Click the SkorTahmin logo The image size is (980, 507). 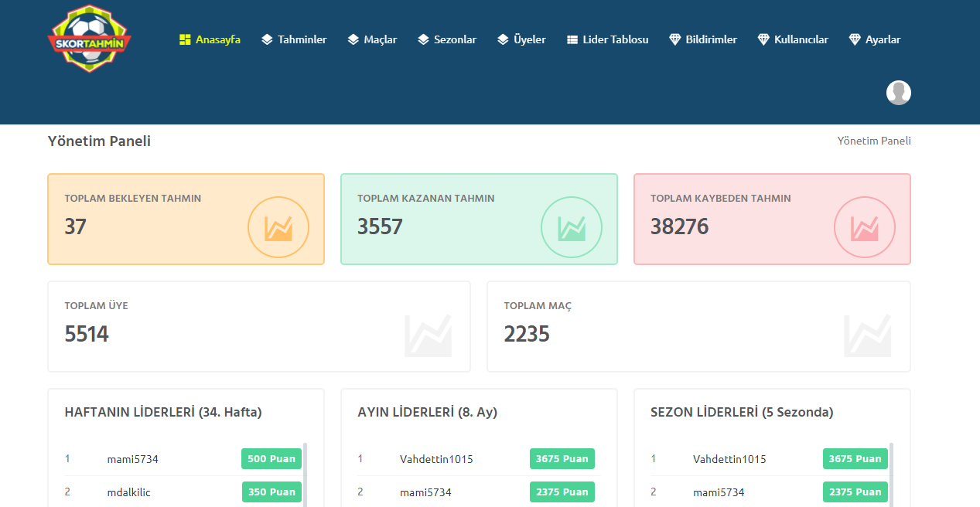pyautogui.click(x=90, y=39)
